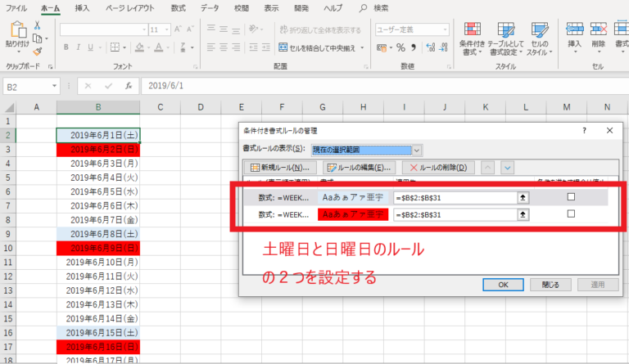This screenshot has height=364, width=629.
Task: Click 新規ルール button
Action: click(280, 168)
